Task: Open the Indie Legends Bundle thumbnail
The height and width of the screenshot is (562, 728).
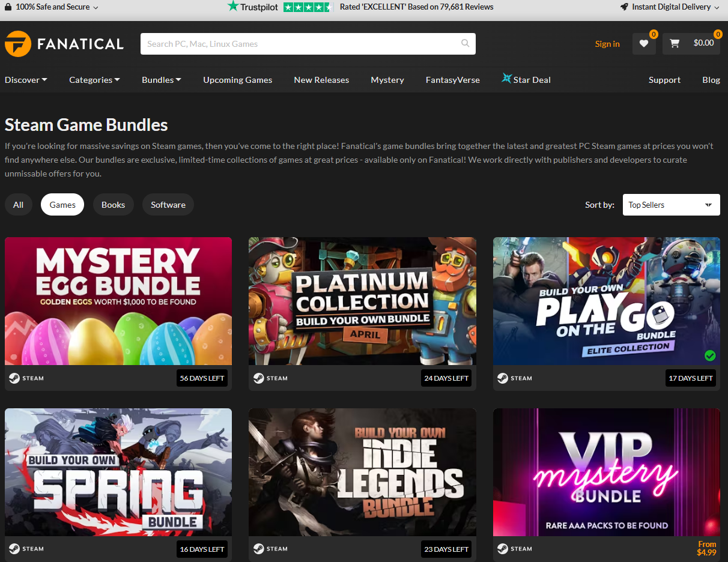Action: pyautogui.click(x=362, y=472)
